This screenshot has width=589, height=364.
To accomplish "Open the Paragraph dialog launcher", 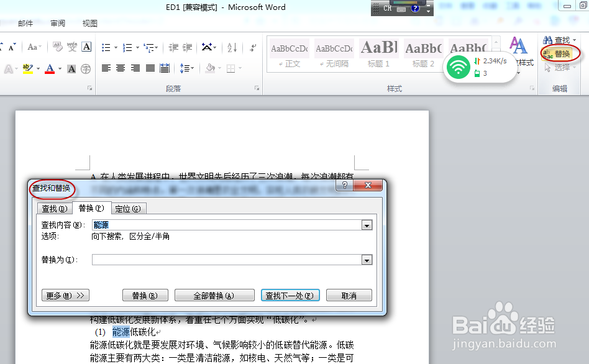I will [x=257, y=88].
